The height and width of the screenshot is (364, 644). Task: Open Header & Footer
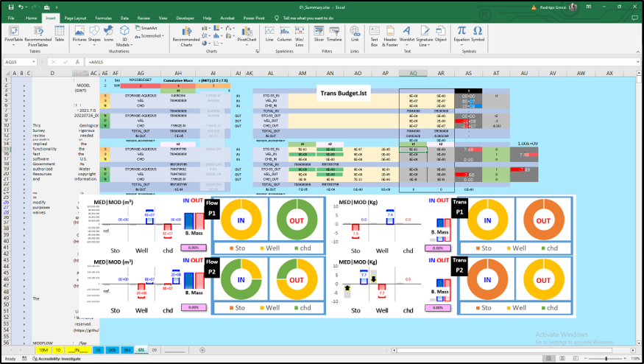[390, 36]
